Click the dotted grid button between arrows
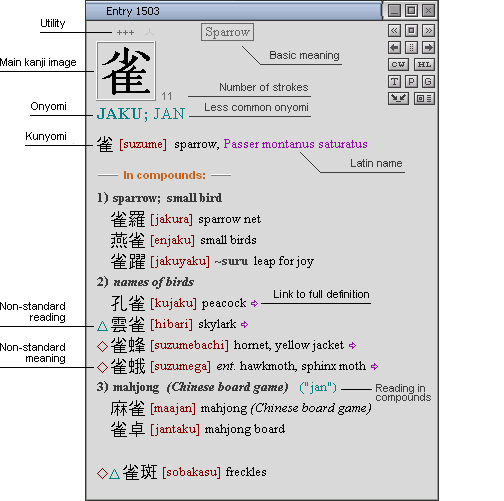 [411, 48]
